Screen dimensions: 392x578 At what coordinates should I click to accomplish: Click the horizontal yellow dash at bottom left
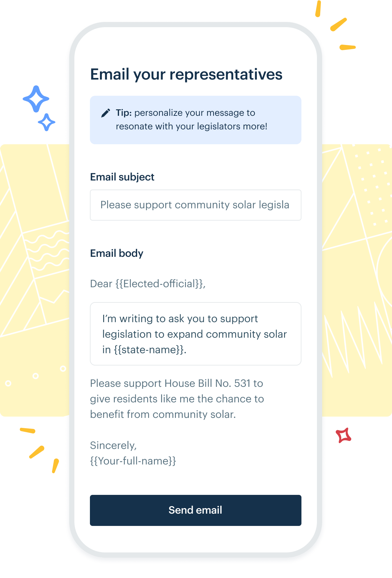(27, 430)
